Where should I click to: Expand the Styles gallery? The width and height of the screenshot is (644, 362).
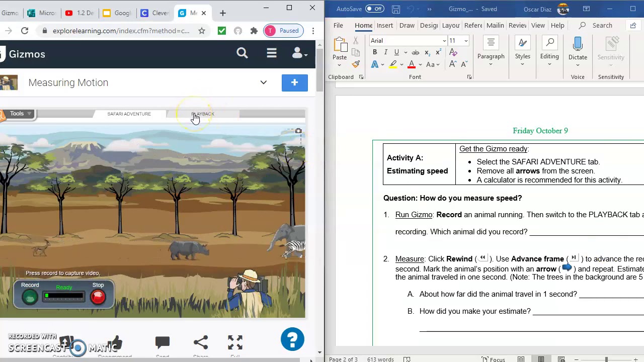tap(522, 51)
